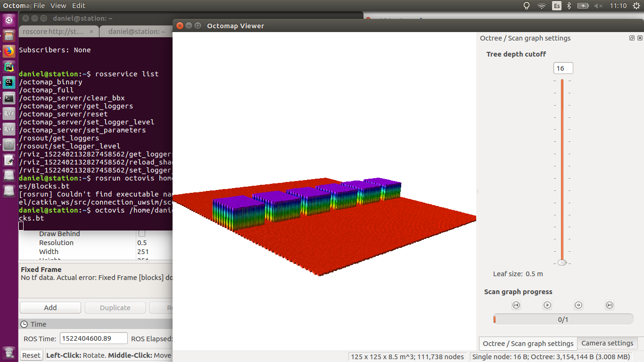Click '/octomap_binary' line in the terminal

click(x=50, y=82)
